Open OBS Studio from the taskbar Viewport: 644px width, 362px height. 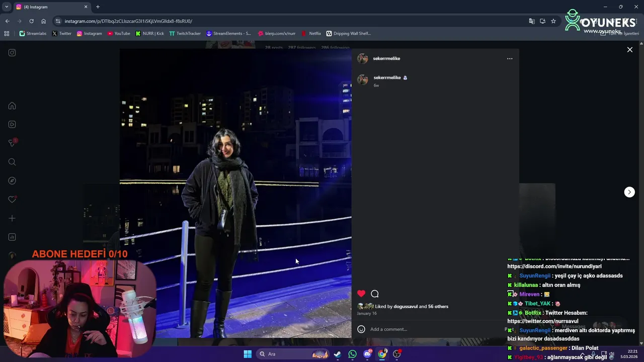coord(397,354)
